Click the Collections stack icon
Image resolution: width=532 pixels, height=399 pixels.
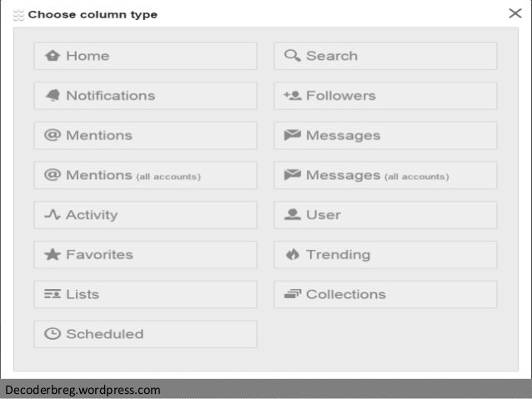[x=292, y=294]
